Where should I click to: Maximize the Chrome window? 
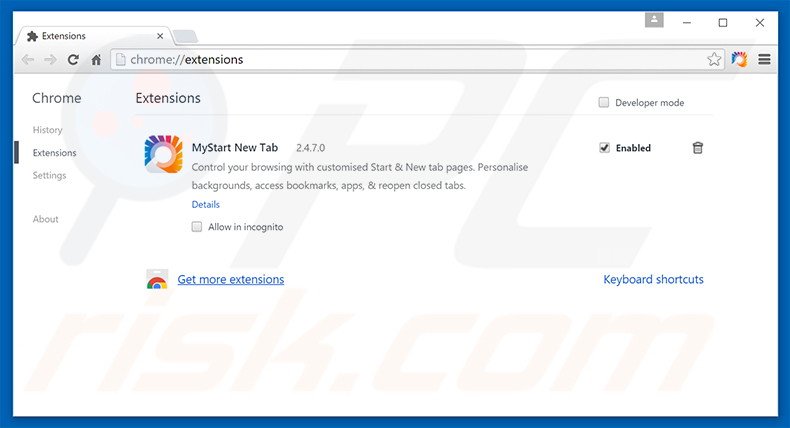(x=722, y=23)
